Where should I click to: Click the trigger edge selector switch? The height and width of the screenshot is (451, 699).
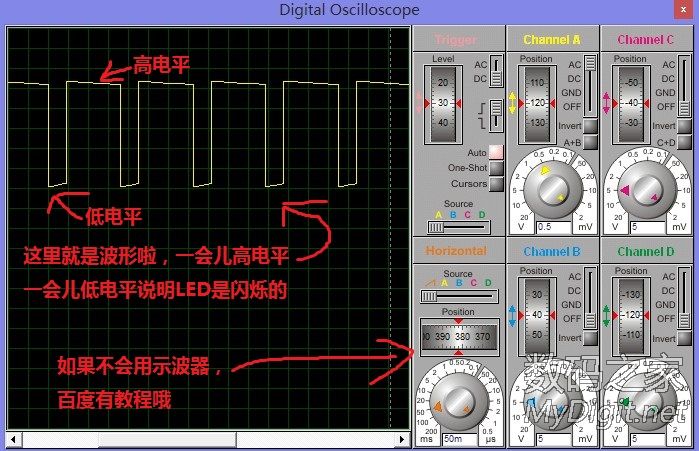point(494,110)
